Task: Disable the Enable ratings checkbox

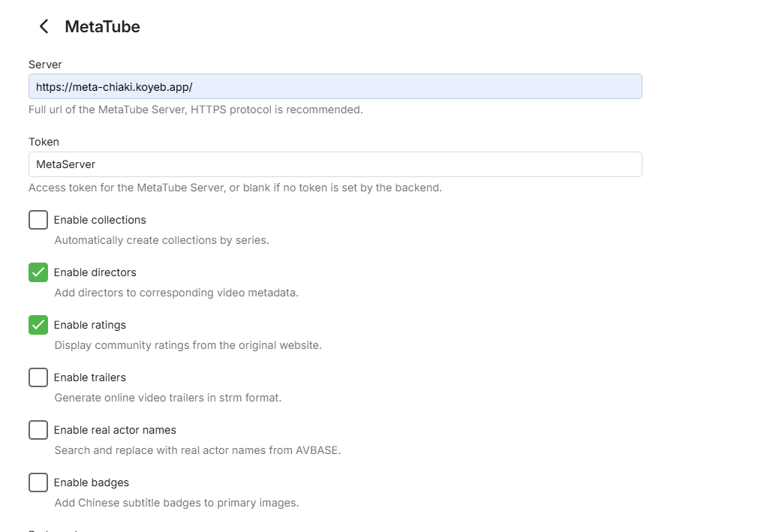Action: click(x=38, y=325)
